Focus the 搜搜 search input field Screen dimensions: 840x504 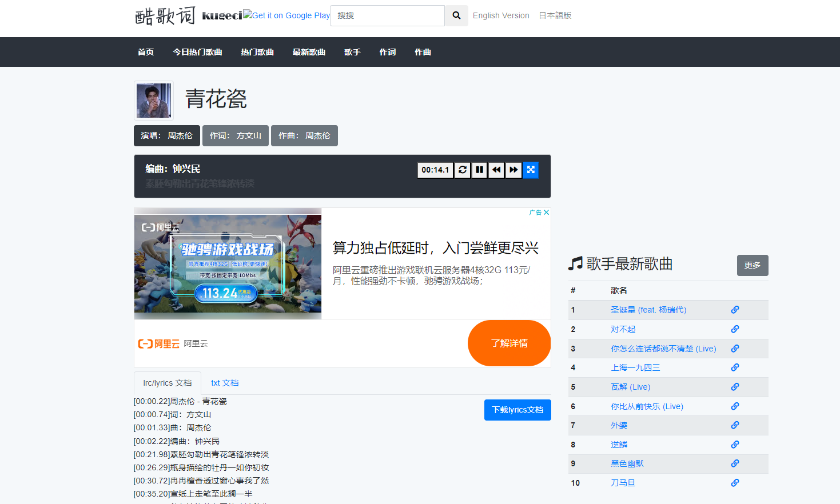pos(387,15)
